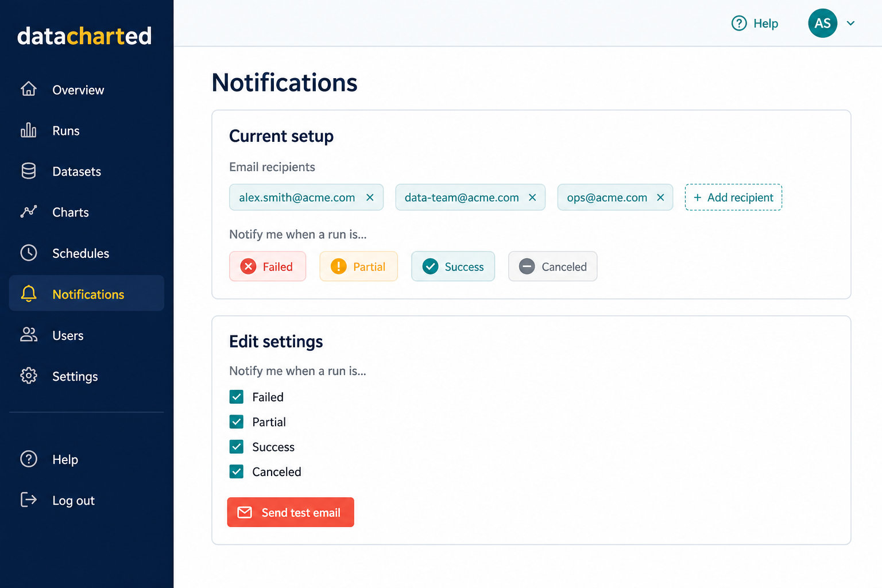882x588 pixels.
Task: Click the Users people icon
Action: 29,335
